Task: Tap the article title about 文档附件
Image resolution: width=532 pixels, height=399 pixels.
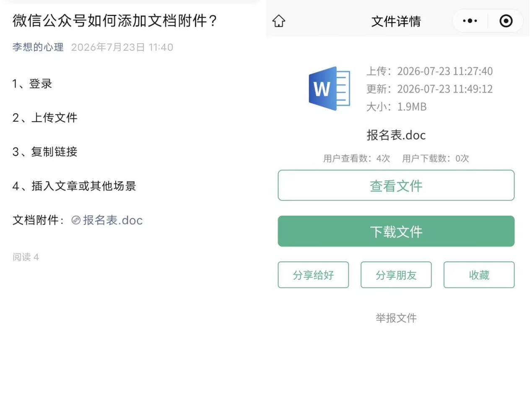Action: [115, 20]
